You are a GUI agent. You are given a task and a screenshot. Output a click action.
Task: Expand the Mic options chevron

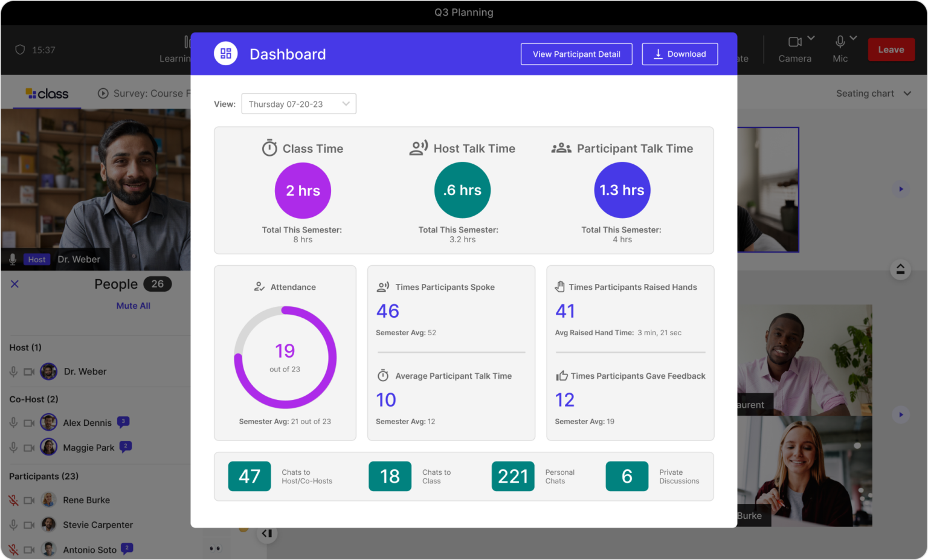click(853, 38)
